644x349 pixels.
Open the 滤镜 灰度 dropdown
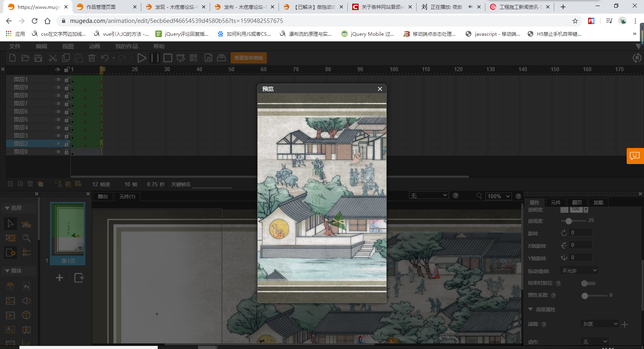click(x=600, y=324)
